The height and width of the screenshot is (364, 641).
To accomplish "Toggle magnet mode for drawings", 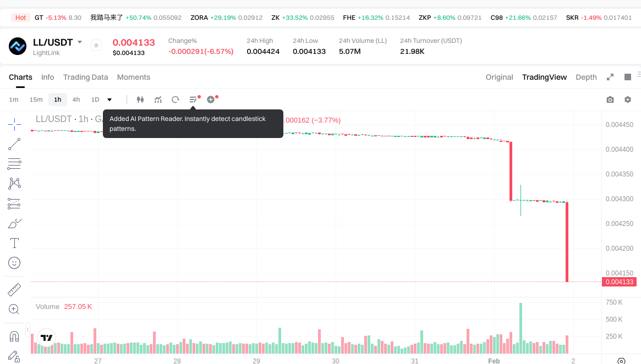I will pyautogui.click(x=14, y=336).
